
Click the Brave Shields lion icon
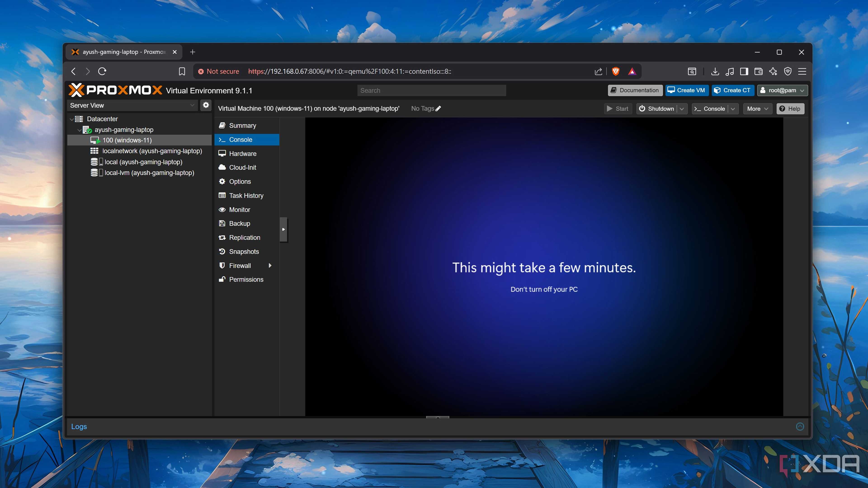616,71
